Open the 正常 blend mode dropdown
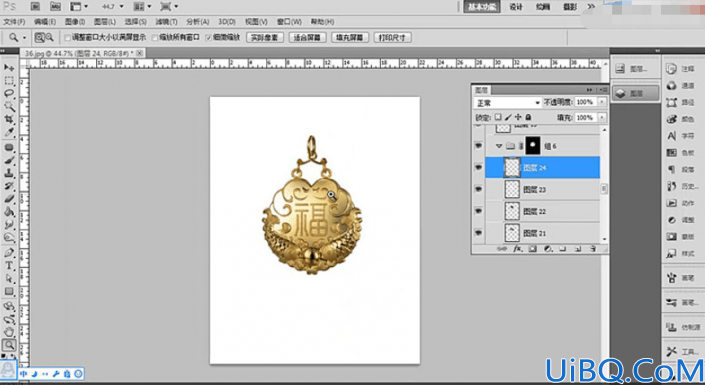The width and height of the screenshot is (705, 385). coord(507,103)
